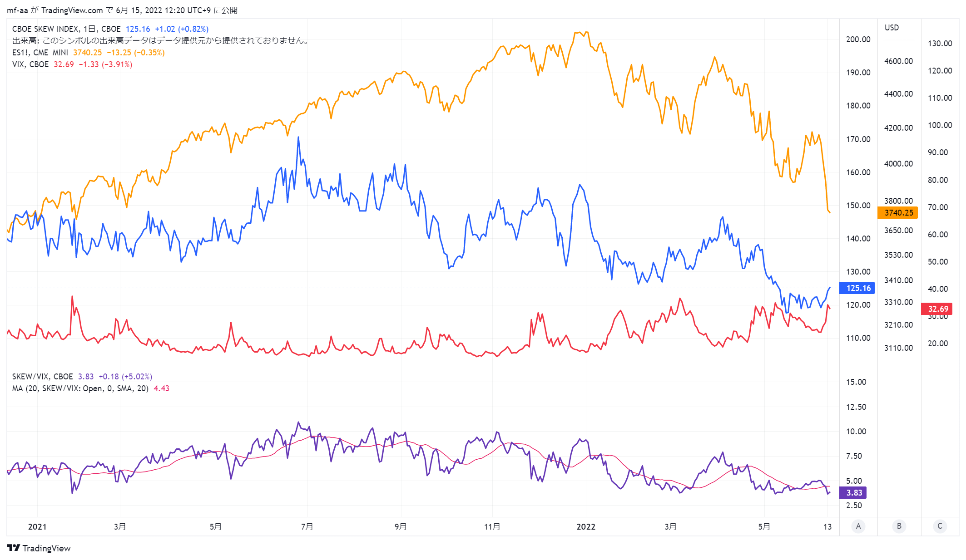The image size is (966, 560).
Task: Click the red 32.69 VIX price label
Action: (937, 309)
